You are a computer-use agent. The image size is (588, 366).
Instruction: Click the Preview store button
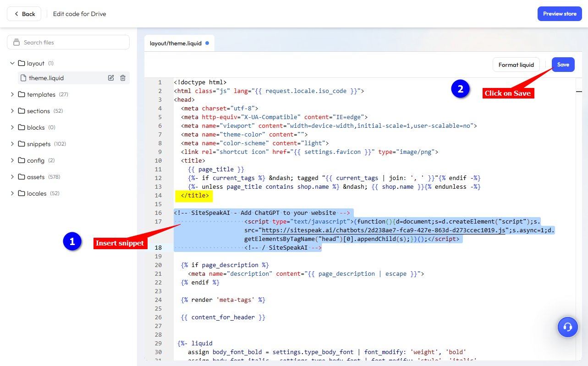tap(560, 14)
